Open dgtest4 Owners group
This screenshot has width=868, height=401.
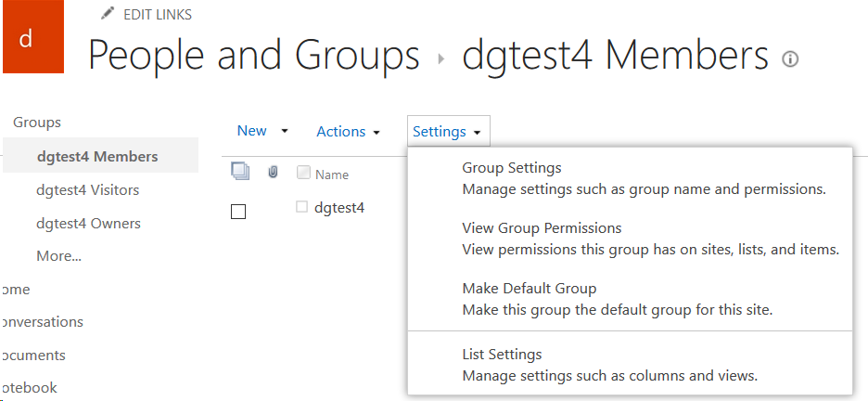pos(89,224)
